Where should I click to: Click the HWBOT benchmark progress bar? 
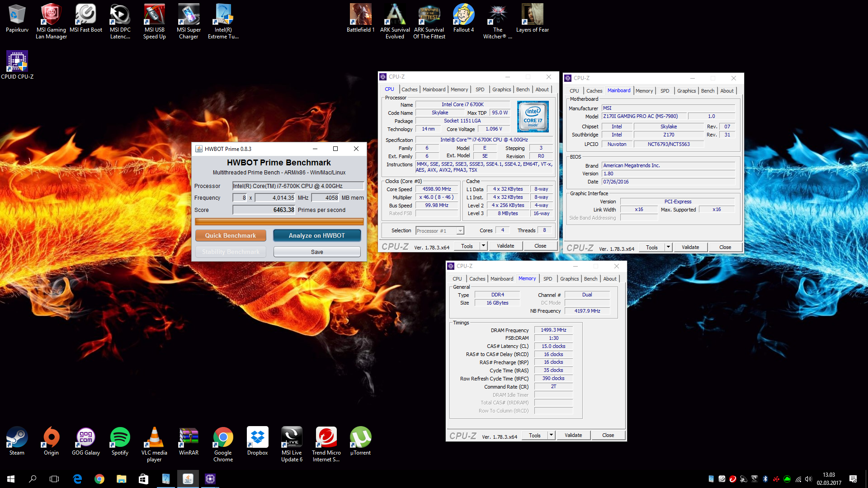pyautogui.click(x=279, y=221)
